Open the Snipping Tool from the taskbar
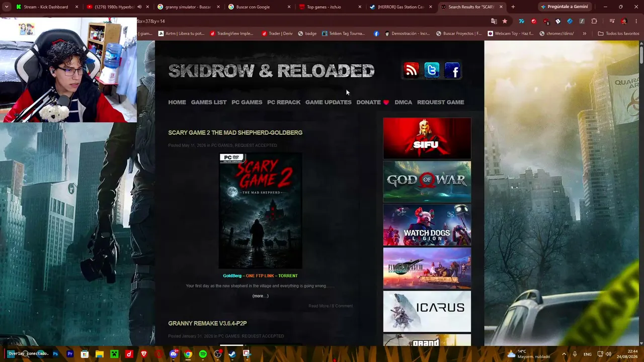Image resolution: width=644 pixels, height=362 pixels. pos(247,354)
